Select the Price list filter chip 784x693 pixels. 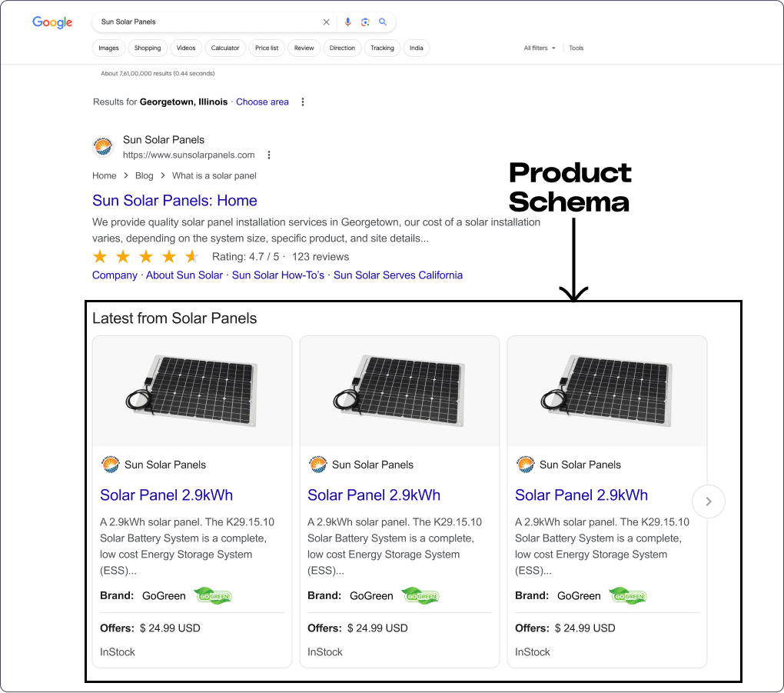point(266,48)
